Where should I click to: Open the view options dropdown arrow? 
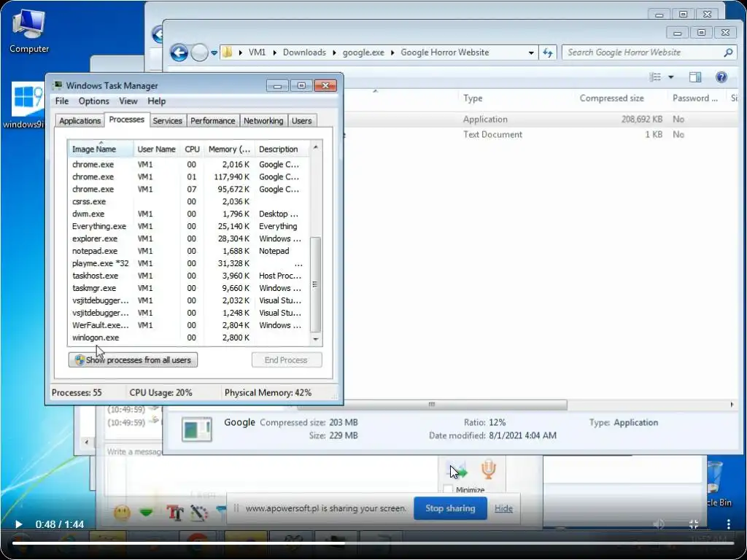[671, 77]
